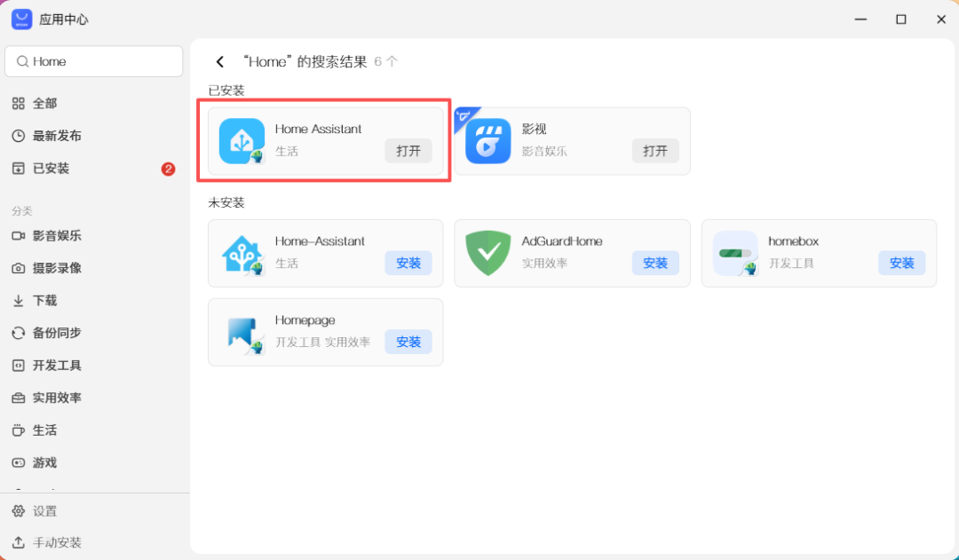
Task: Click the Home-Assistant house icon
Action: point(242,254)
